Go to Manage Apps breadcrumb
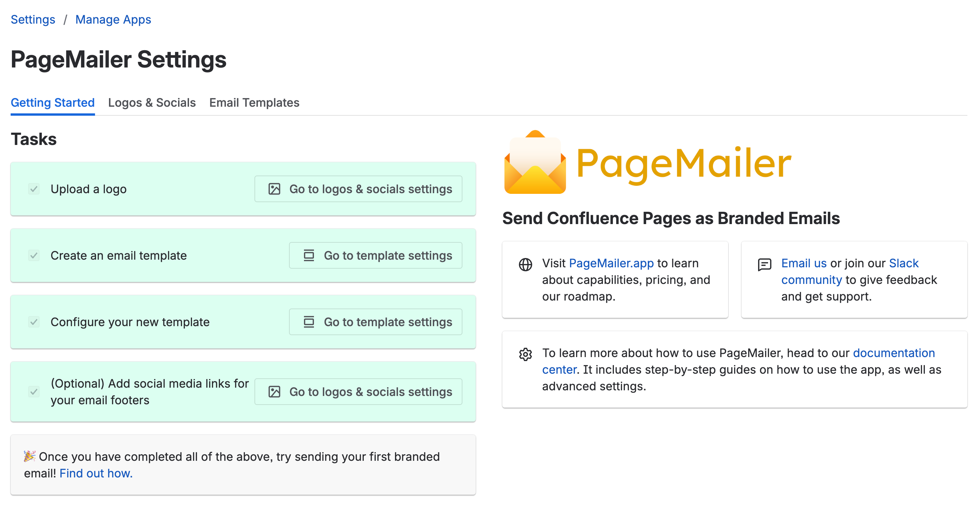The height and width of the screenshot is (510, 980). [x=113, y=19]
